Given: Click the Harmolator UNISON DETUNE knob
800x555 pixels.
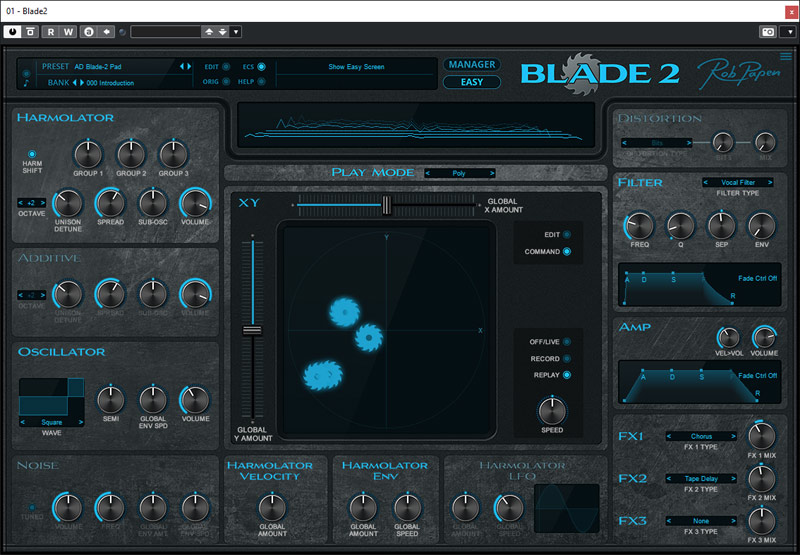Looking at the screenshot, I should click(67, 203).
